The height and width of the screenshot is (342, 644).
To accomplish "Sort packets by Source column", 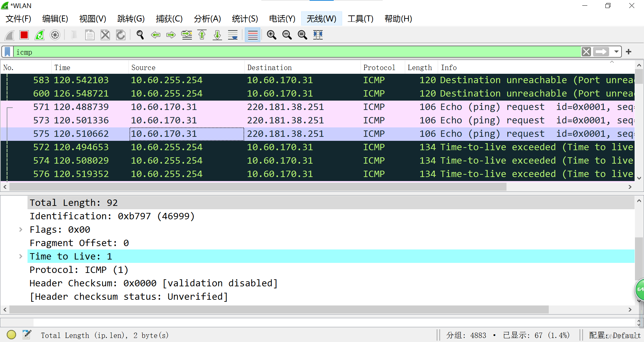I will (186, 68).
